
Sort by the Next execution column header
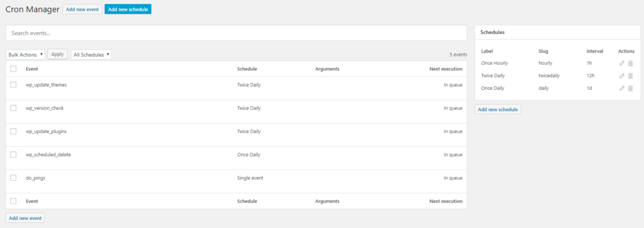click(446, 69)
